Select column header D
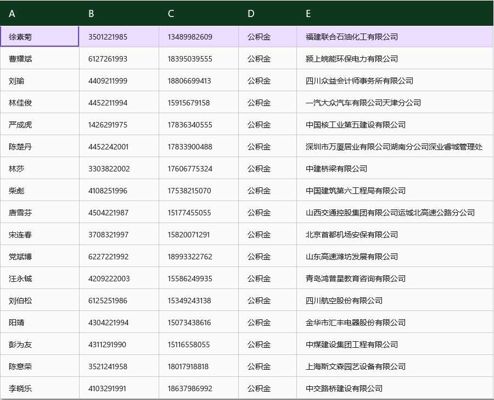494x400 pixels. click(x=268, y=14)
